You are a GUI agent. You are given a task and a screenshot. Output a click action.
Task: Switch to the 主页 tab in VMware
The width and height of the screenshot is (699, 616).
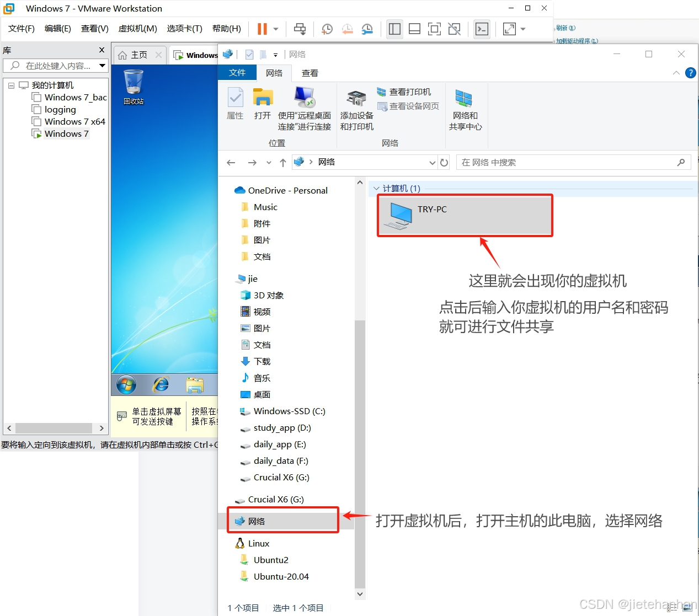pyautogui.click(x=139, y=55)
